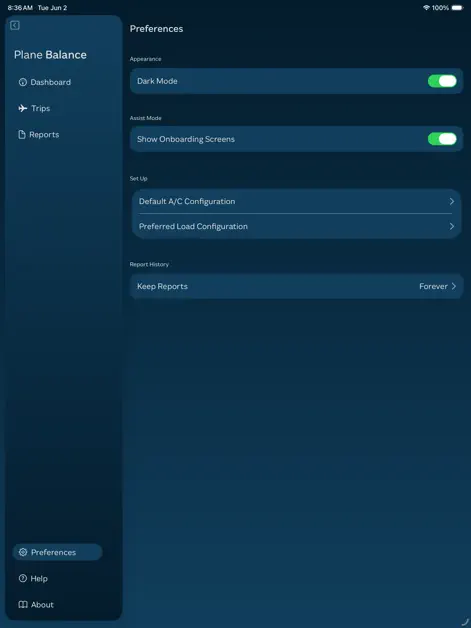Click the About book icon
Viewport: 471px width, 628px height.
tap(23, 605)
